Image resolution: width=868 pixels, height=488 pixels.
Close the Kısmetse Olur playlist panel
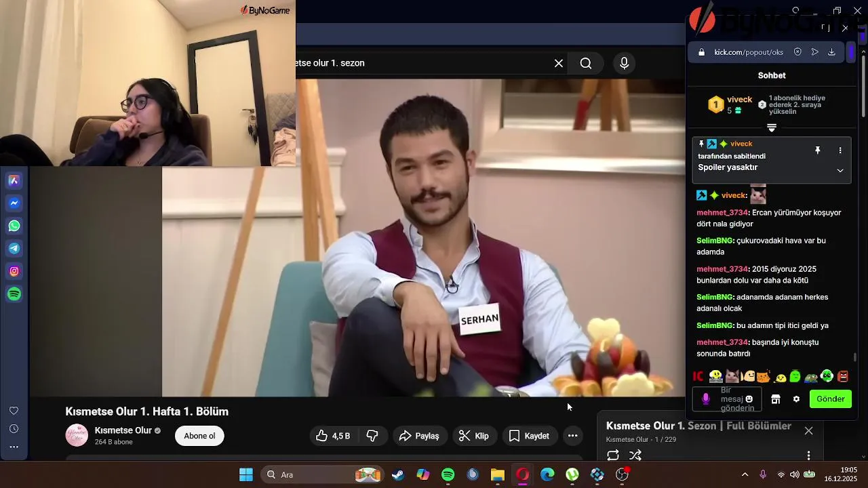(808, 431)
